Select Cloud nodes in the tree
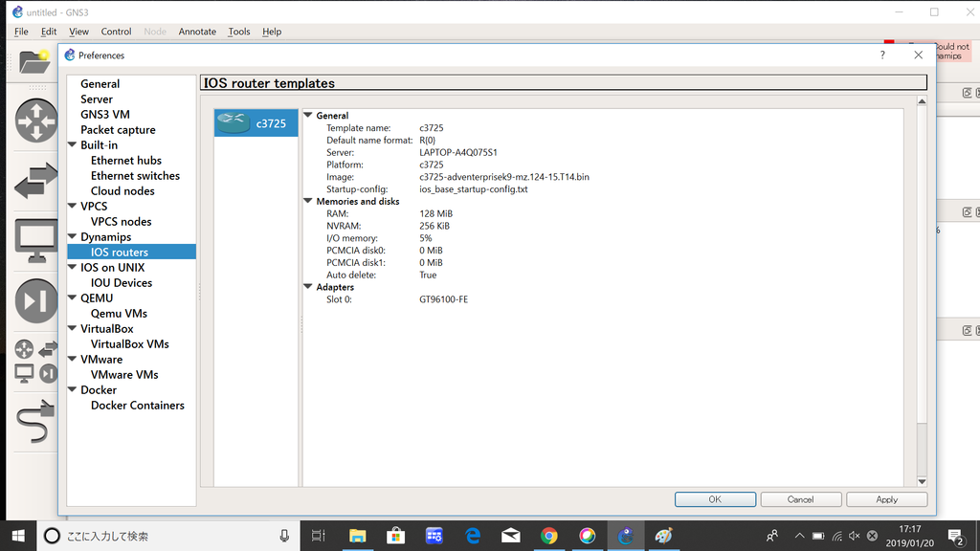 [122, 191]
